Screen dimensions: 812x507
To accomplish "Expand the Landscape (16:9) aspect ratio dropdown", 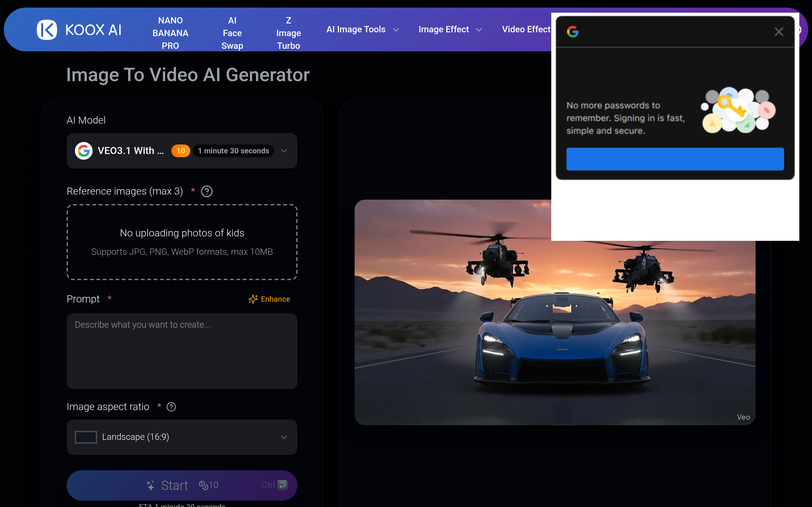I will click(284, 437).
